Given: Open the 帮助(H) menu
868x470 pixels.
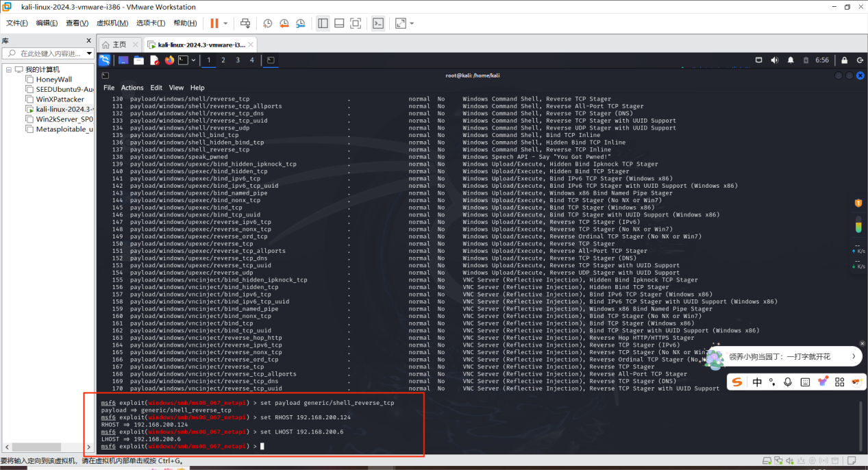Looking at the screenshot, I should pos(185,23).
